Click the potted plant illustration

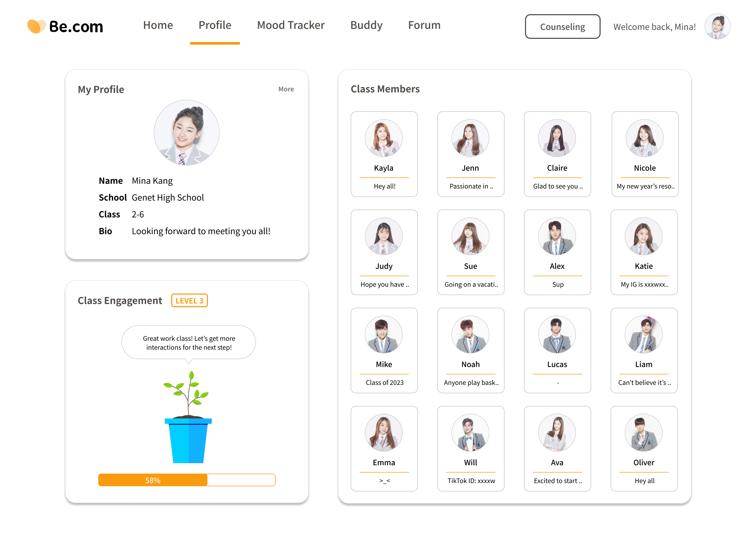tap(188, 417)
